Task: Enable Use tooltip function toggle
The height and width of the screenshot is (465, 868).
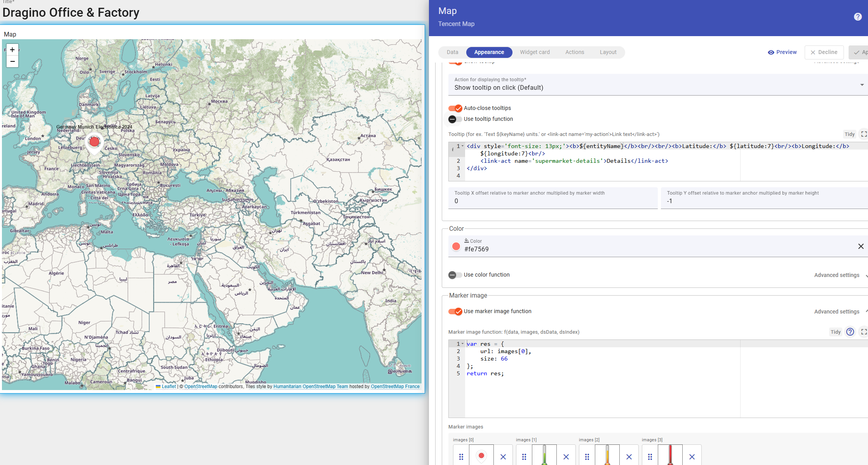Action: point(455,119)
